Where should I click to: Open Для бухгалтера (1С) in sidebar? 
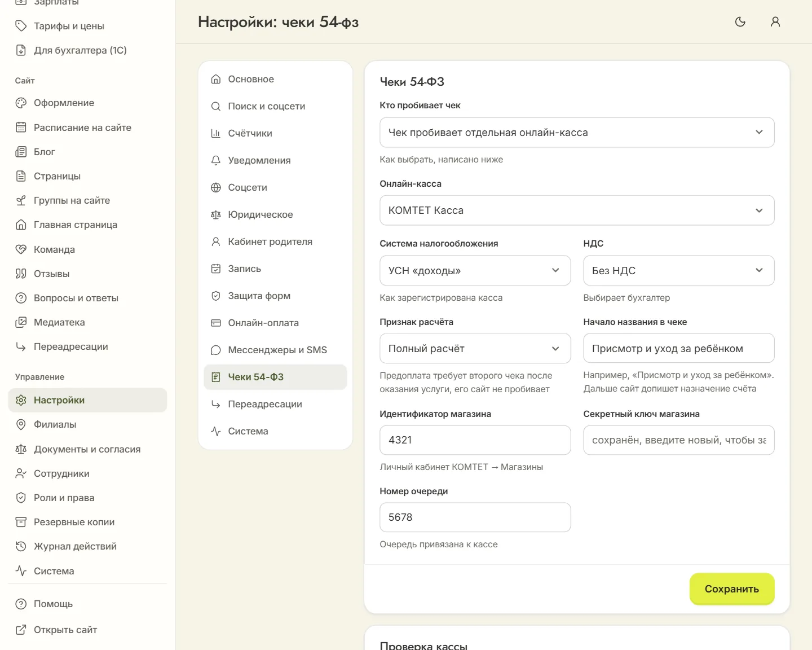click(x=87, y=50)
